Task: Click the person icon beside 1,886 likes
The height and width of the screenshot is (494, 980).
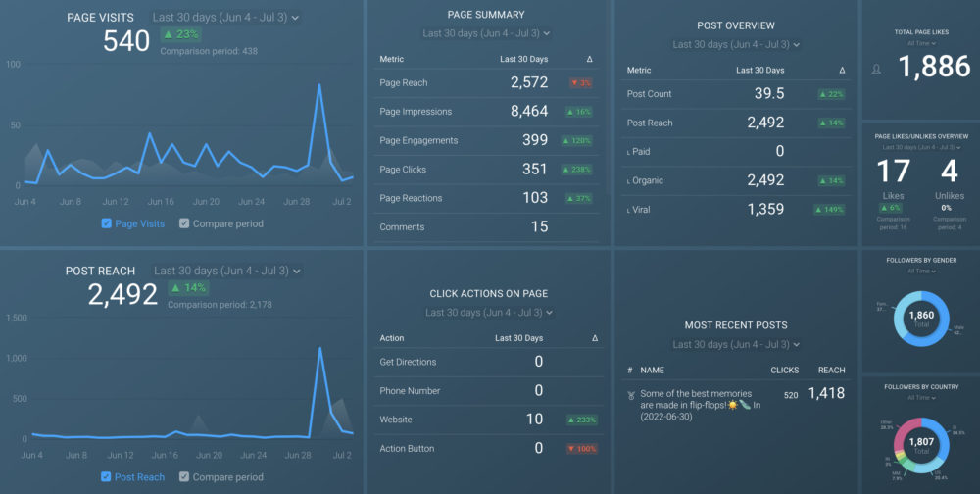Action: click(x=876, y=70)
